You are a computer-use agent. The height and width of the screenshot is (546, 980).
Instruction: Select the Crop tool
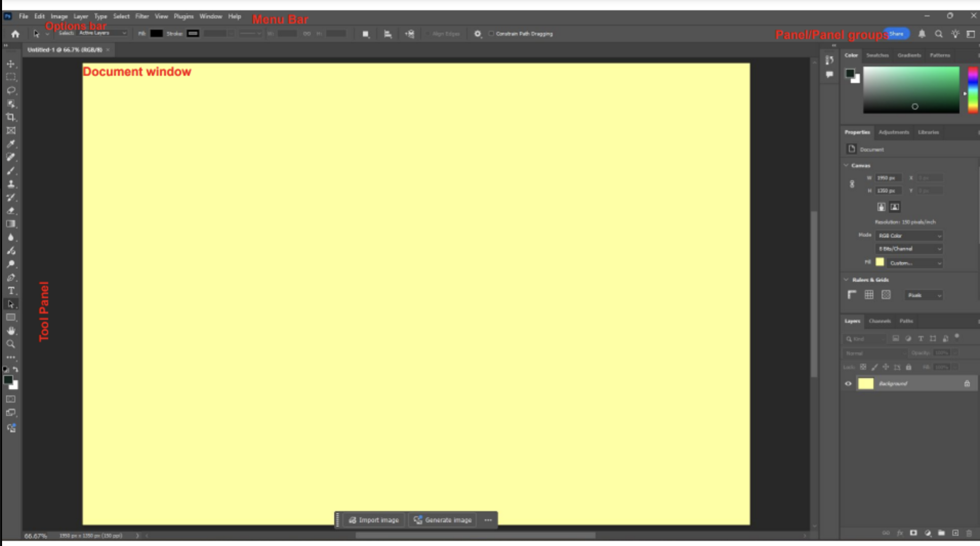coord(11,117)
